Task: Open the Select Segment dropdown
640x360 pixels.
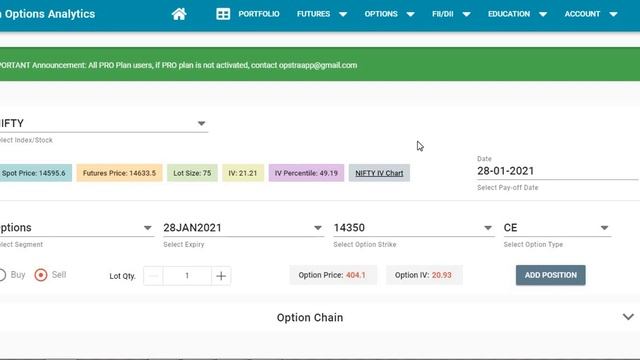Action: (77, 228)
